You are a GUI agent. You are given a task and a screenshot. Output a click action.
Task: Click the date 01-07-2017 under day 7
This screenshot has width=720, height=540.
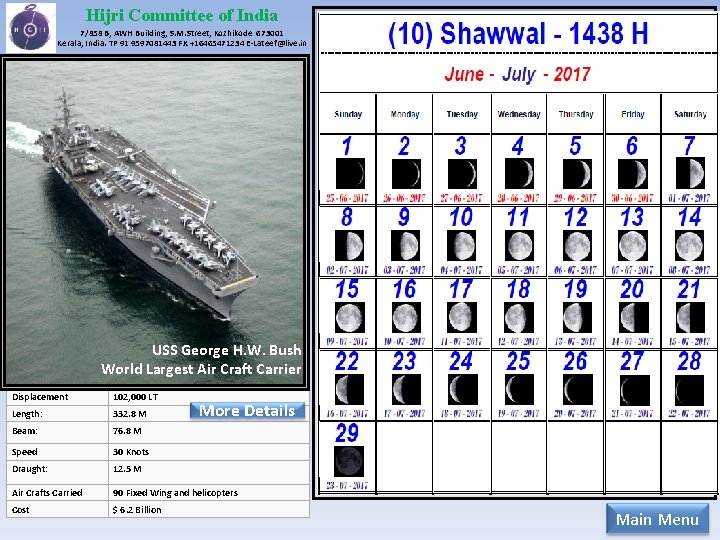click(689, 198)
